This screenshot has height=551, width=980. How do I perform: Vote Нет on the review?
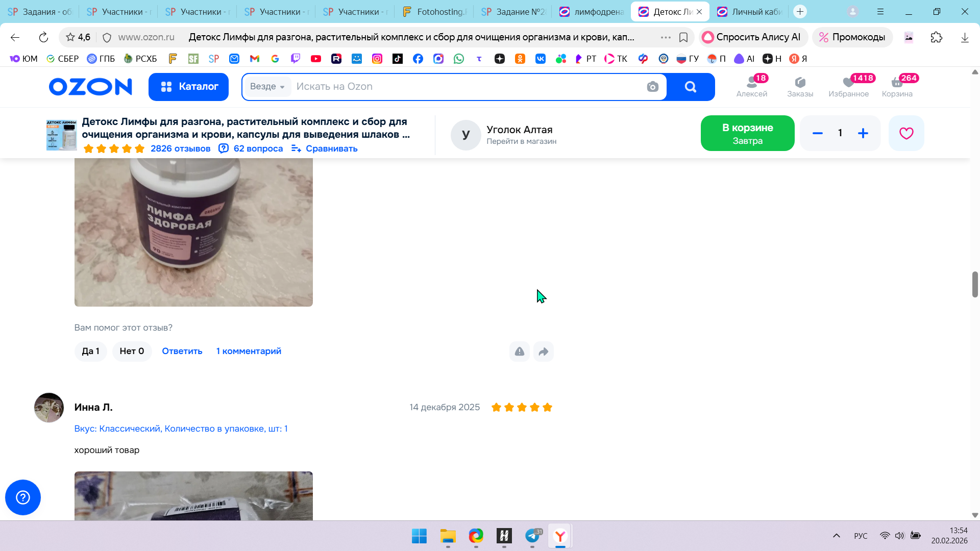pyautogui.click(x=132, y=351)
